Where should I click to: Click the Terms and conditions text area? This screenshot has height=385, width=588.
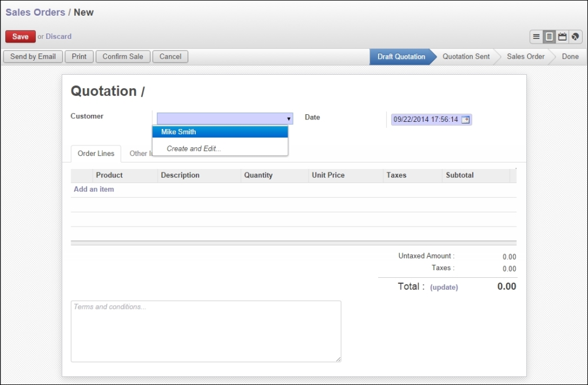point(206,330)
